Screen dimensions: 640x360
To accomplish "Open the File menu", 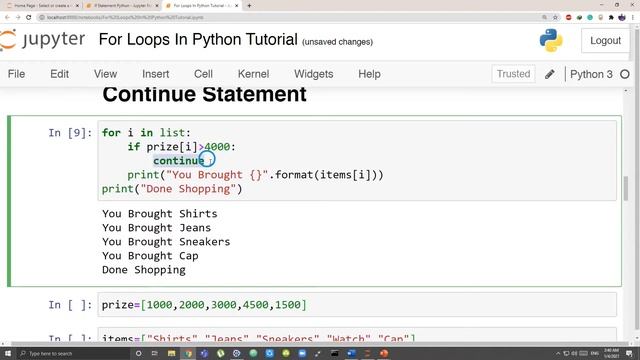I will (16, 74).
